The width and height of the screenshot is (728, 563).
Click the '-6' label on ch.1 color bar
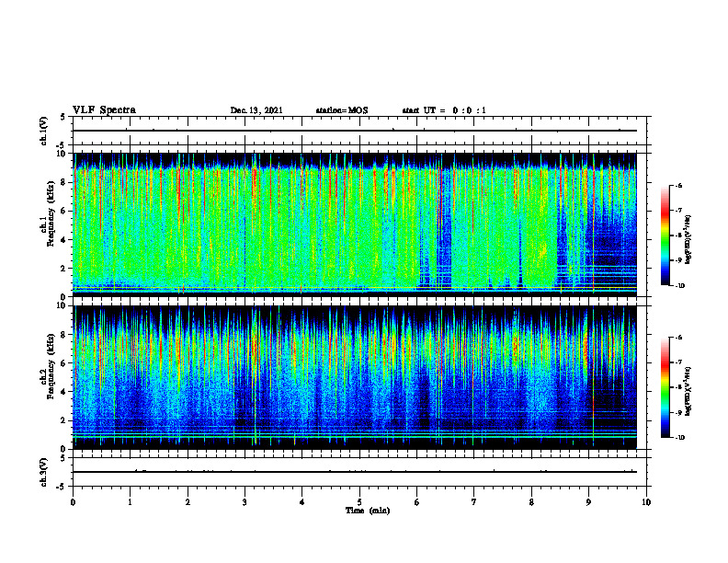click(x=678, y=186)
